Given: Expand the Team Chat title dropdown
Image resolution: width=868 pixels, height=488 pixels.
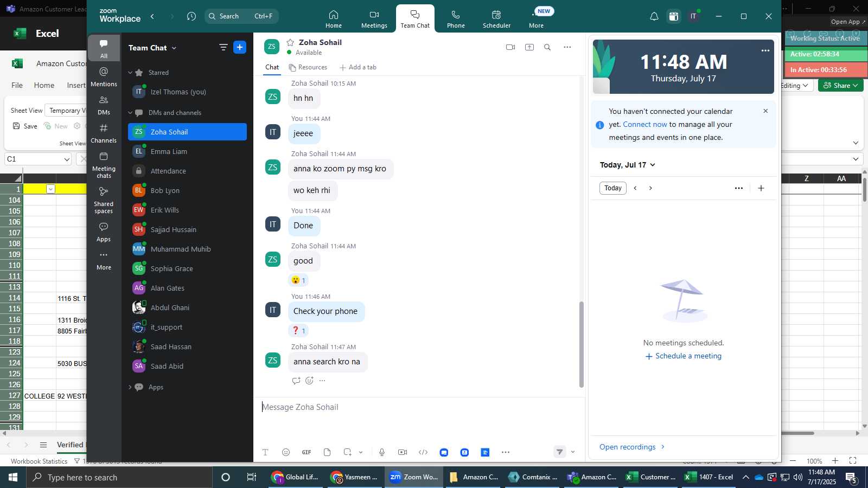Looking at the screenshot, I should pos(174,48).
